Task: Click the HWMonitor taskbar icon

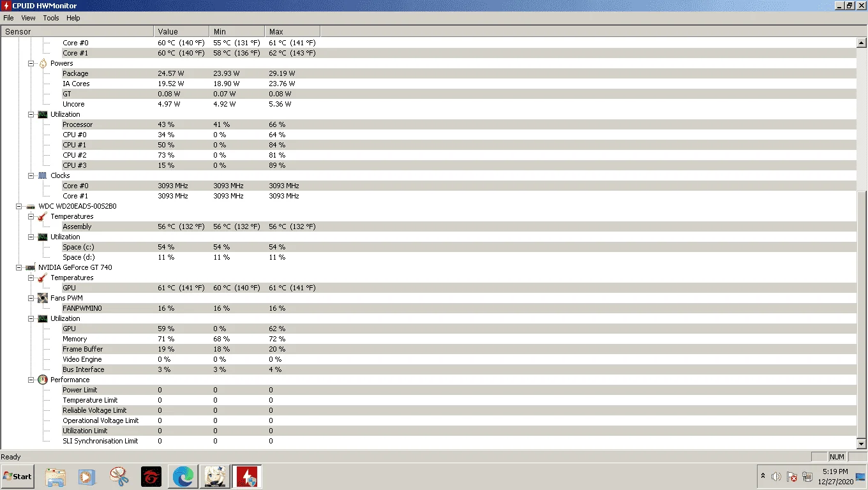Action: [246, 477]
